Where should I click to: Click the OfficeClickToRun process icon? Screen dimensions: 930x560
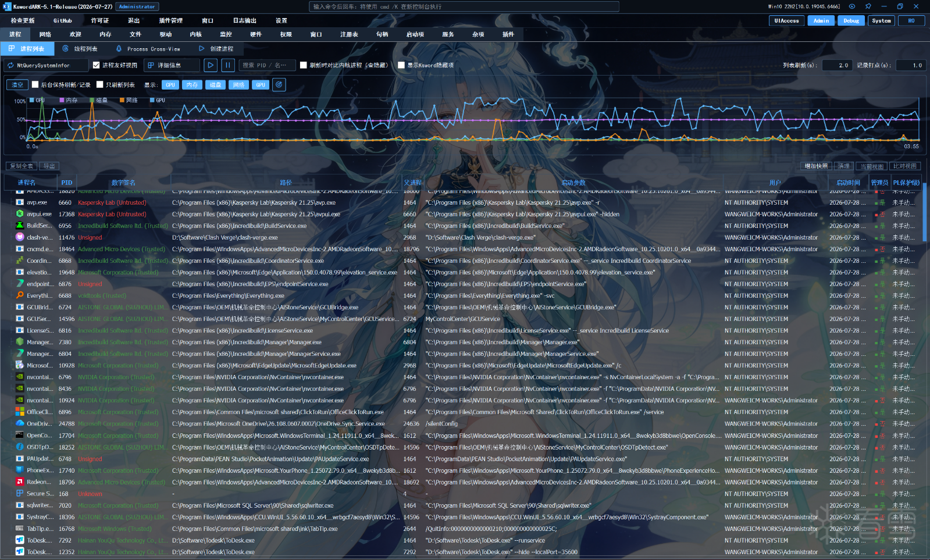tap(20, 412)
